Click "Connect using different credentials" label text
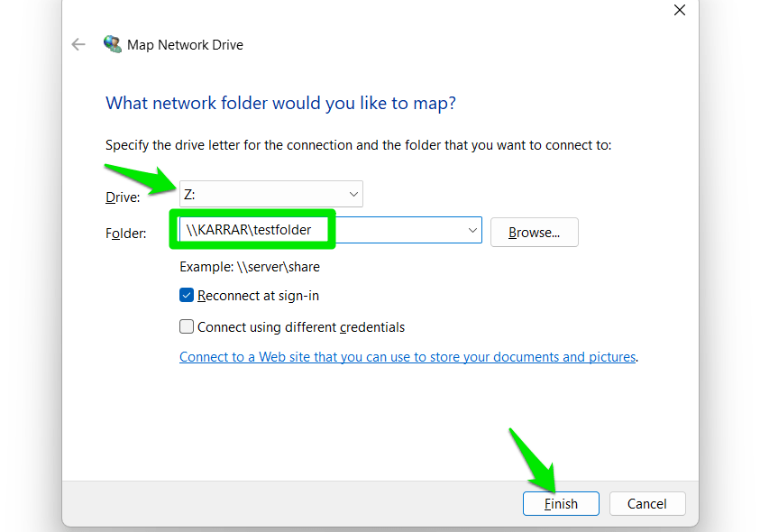760x532 pixels. 301,327
